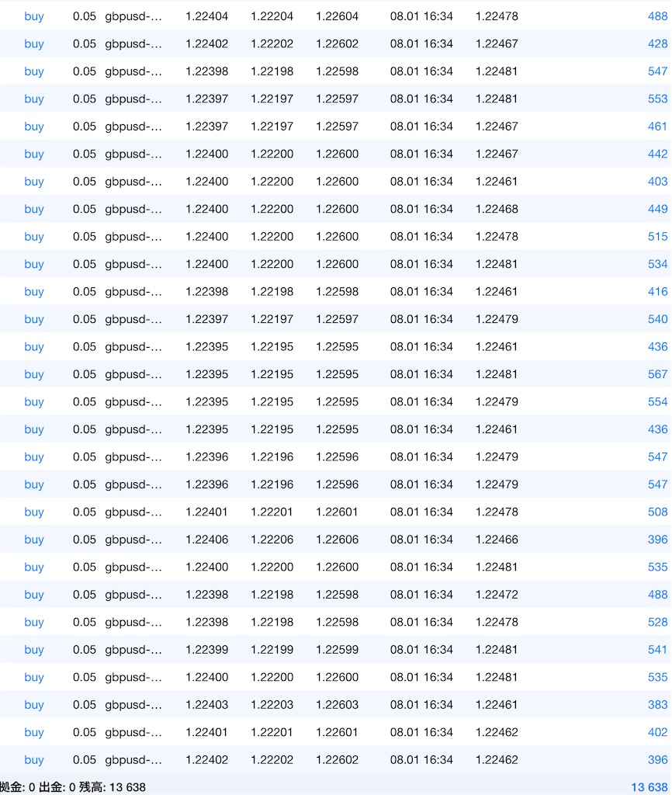672x795 pixels.
Task: Select the profit value 428
Action: pos(657,43)
